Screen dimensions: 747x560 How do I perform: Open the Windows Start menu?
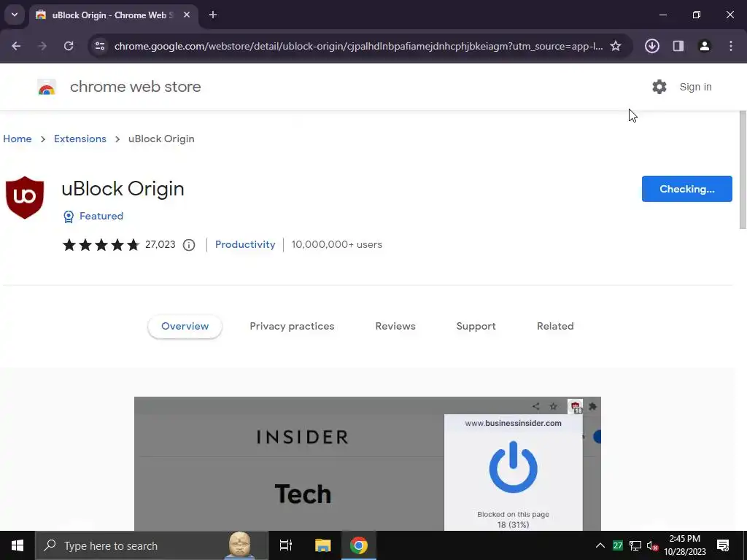pos(18,545)
